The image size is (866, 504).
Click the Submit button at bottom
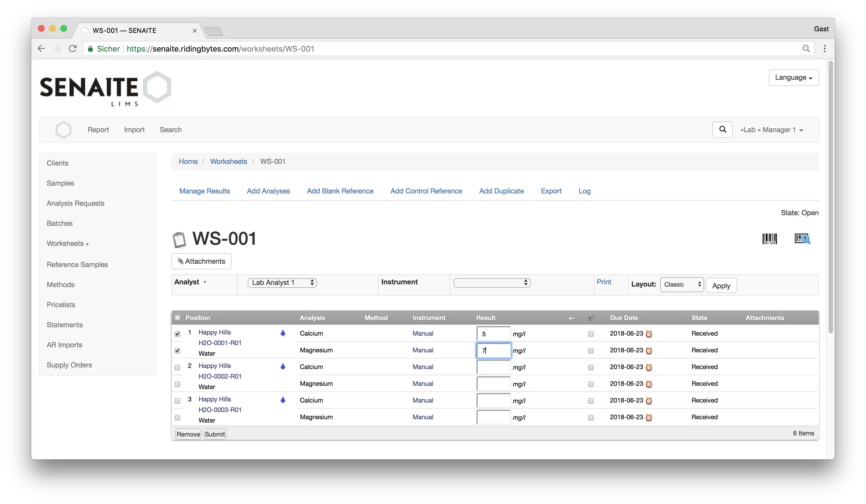point(215,434)
